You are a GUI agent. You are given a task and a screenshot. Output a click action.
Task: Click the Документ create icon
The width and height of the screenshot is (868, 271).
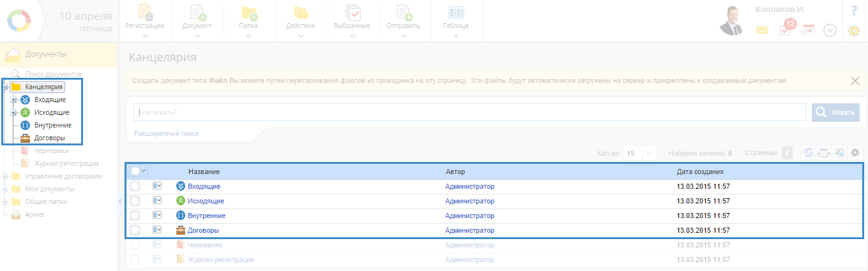[x=197, y=13]
